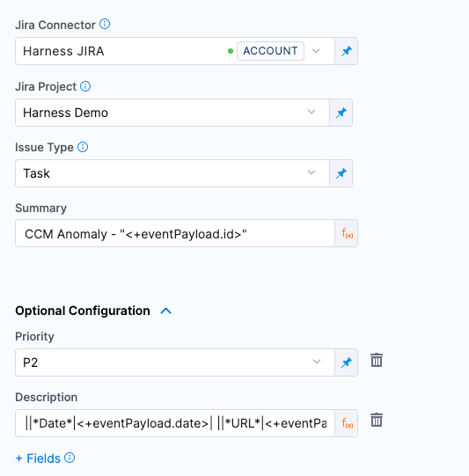
Task: Delete the Priority field with trash icon
Action: pos(377,360)
